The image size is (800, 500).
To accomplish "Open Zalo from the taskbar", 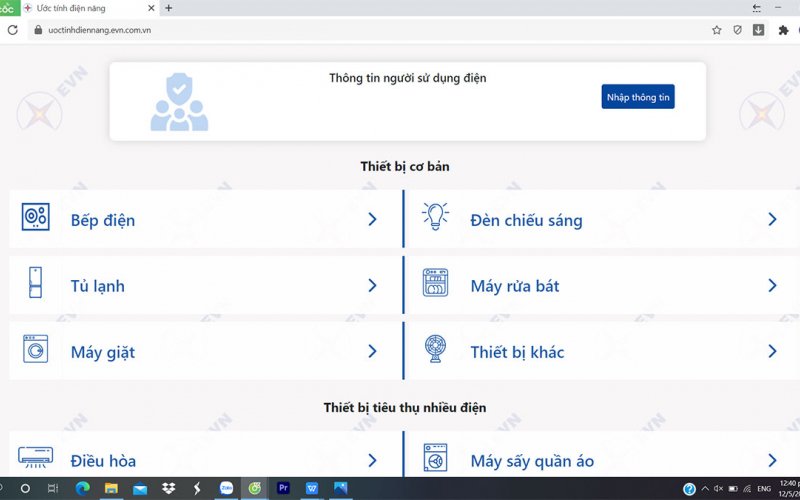I will (226, 488).
